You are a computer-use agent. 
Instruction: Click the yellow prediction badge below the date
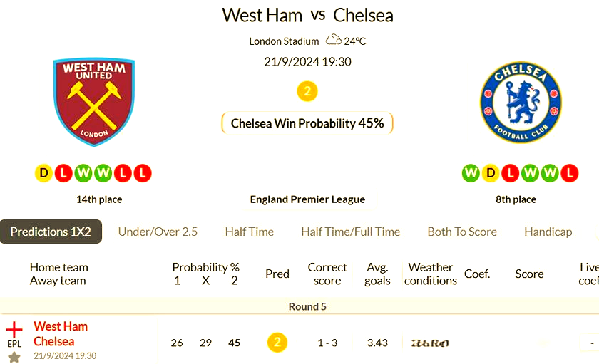[x=307, y=91]
